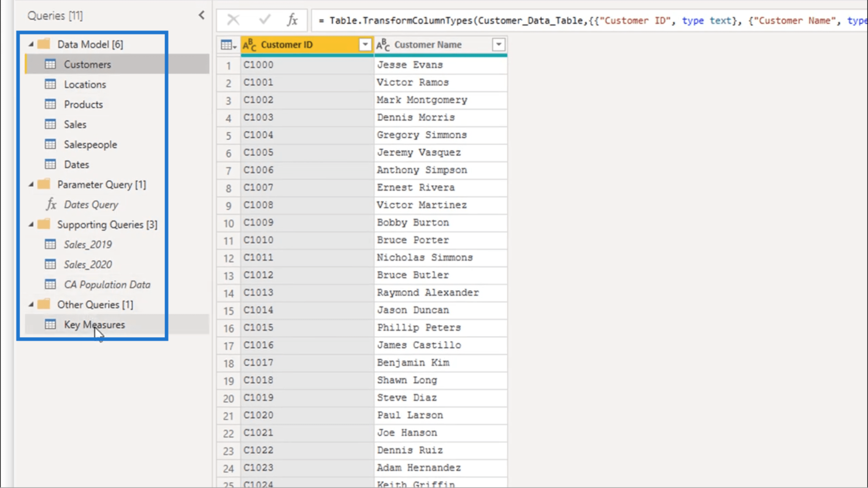Select row number 1 in the grid

tap(228, 65)
